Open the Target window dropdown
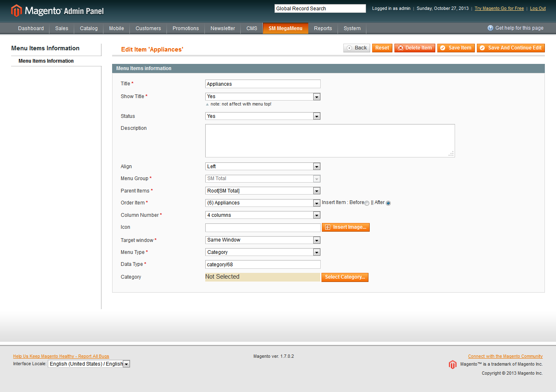Viewport: 556px width, 392px height. (x=263, y=240)
